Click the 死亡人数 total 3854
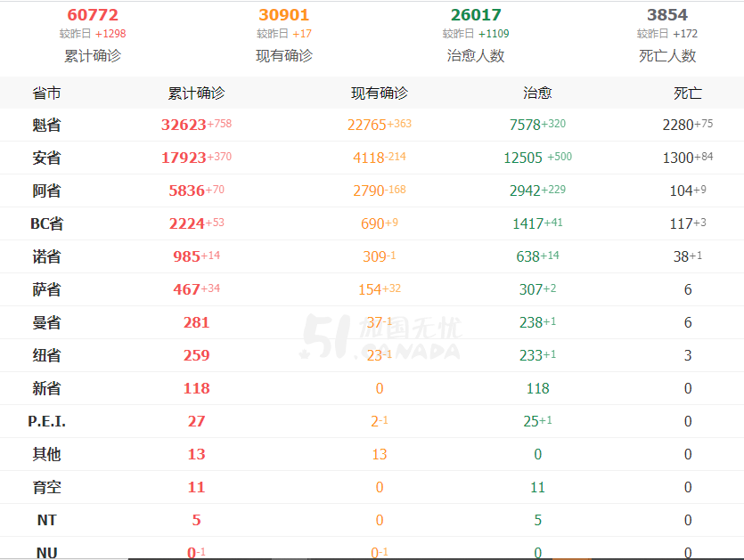This screenshot has width=744, height=560. click(x=667, y=15)
